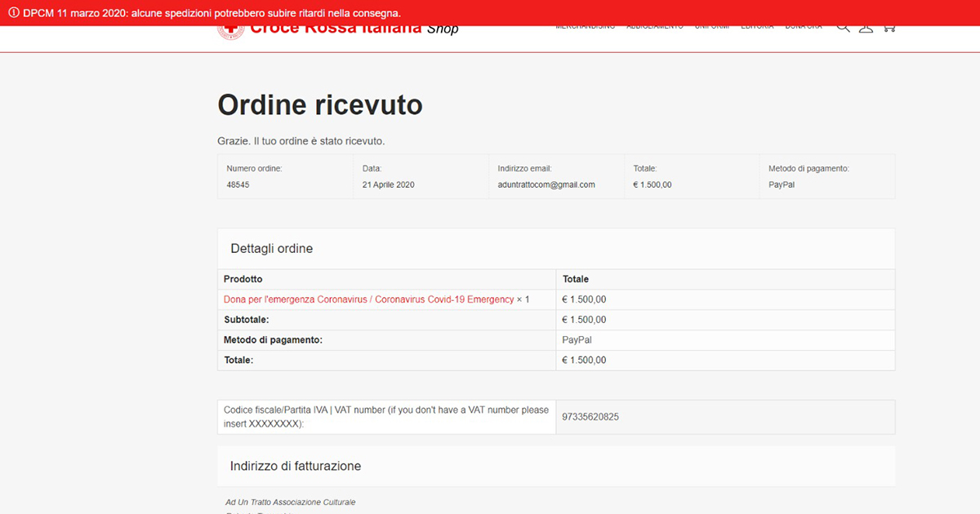Screen dimensions: 980x514
Task: Open the shopping cart icon
Action: click(889, 29)
